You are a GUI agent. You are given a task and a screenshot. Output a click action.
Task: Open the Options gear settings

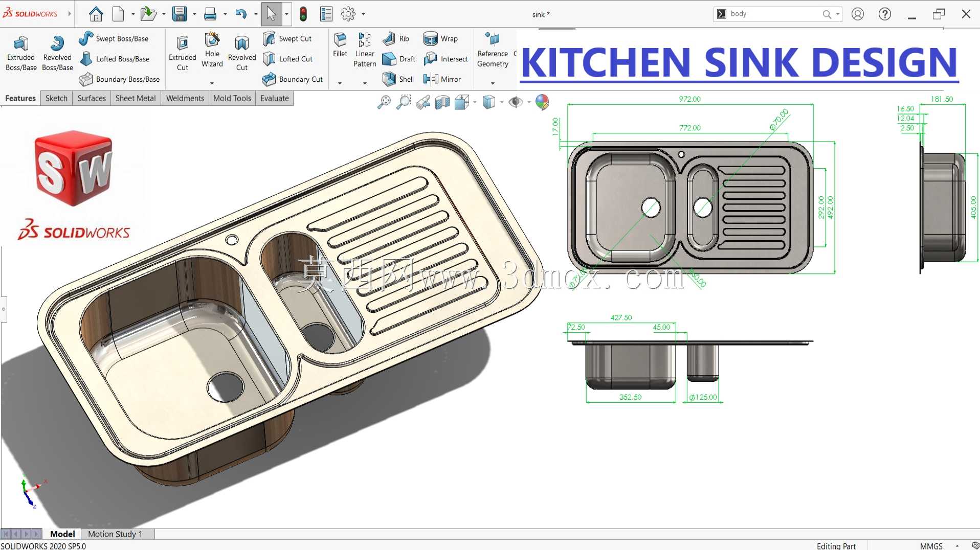(x=348, y=14)
